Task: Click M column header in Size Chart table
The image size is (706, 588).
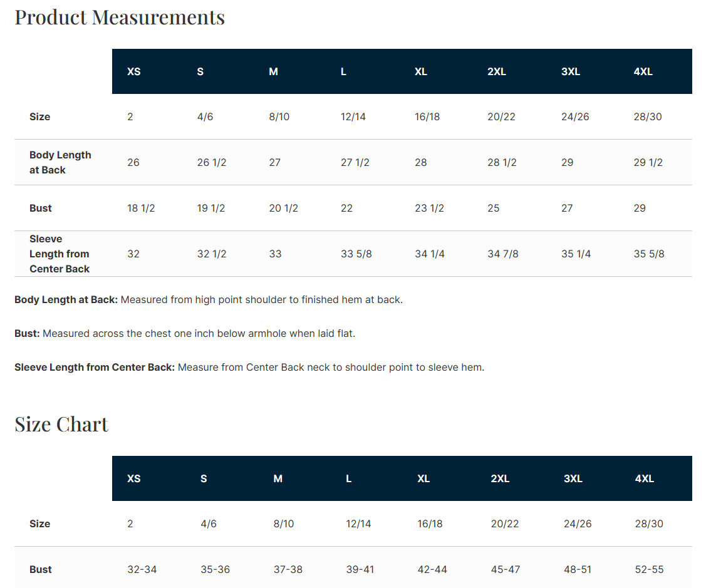Action: (278, 478)
